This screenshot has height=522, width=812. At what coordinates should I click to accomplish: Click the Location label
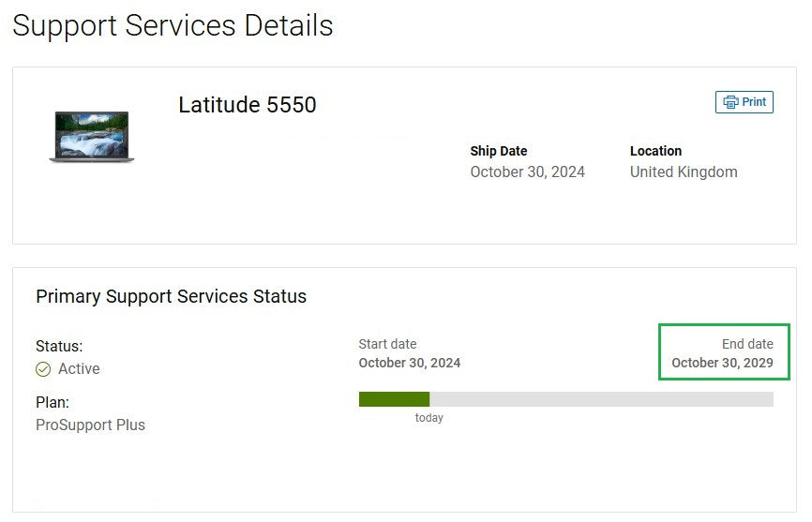point(655,151)
